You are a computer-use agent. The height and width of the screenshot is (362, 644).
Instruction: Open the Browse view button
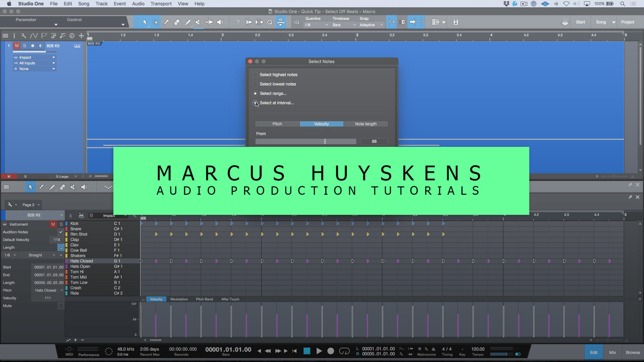633,353
